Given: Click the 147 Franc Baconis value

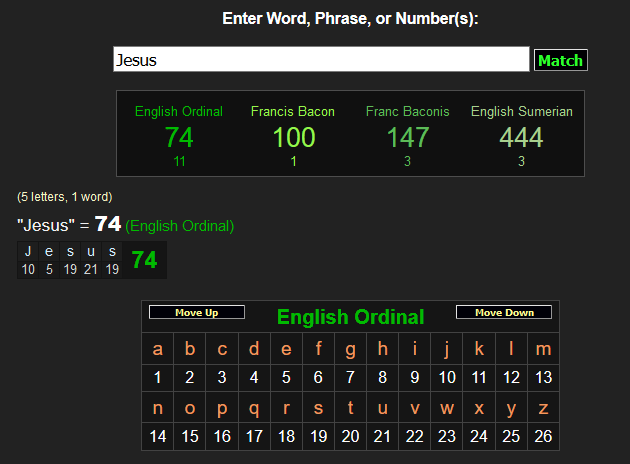Looking at the screenshot, I should click(407, 137).
